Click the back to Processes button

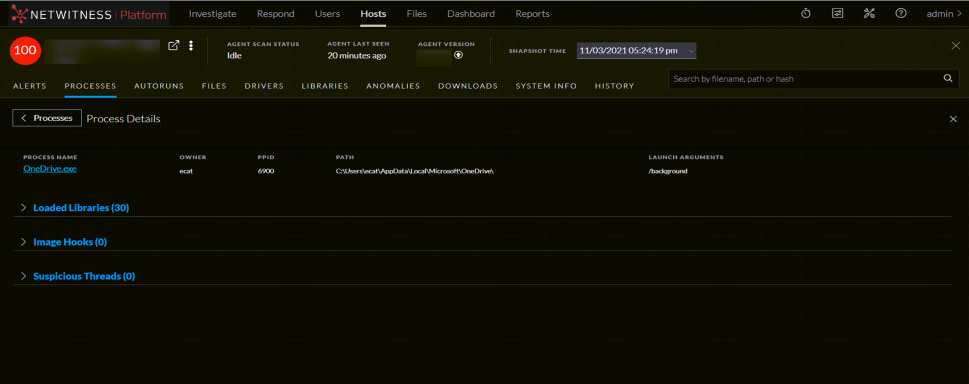tap(47, 118)
